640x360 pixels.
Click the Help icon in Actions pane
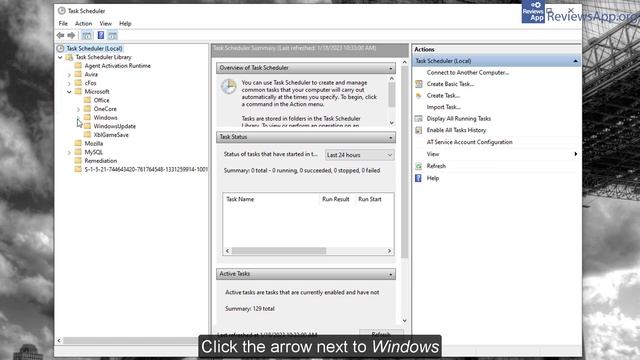(x=418, y=178)
